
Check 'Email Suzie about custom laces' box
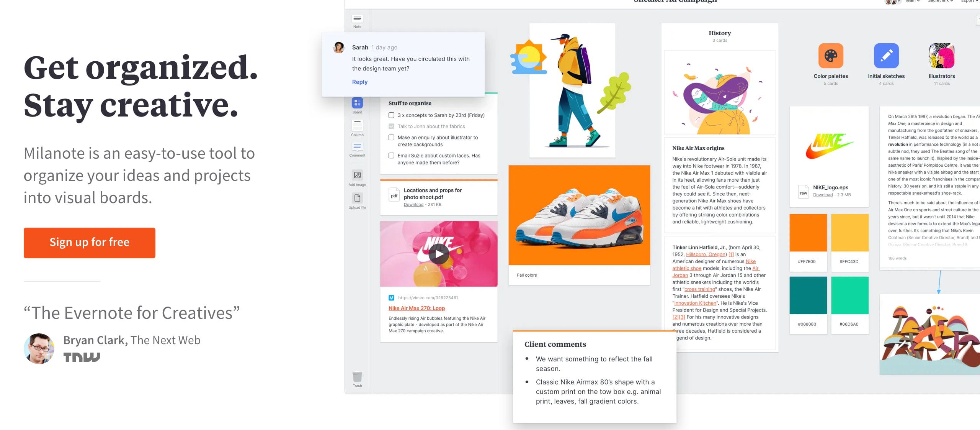[391, 156]
